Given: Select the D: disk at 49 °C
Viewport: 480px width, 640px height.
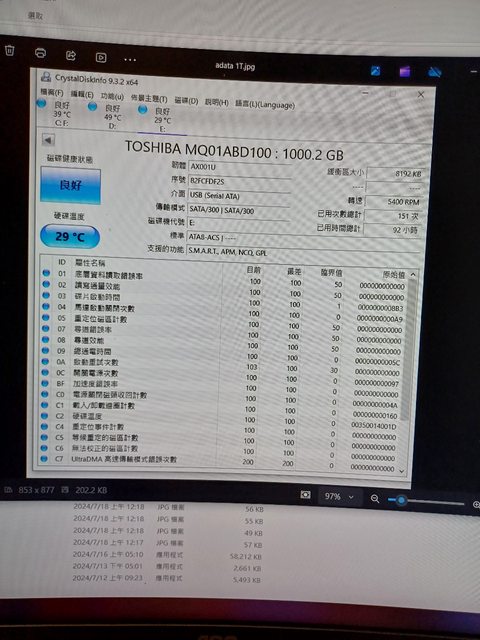Looking at the screenshot, I should coord(107,116).
